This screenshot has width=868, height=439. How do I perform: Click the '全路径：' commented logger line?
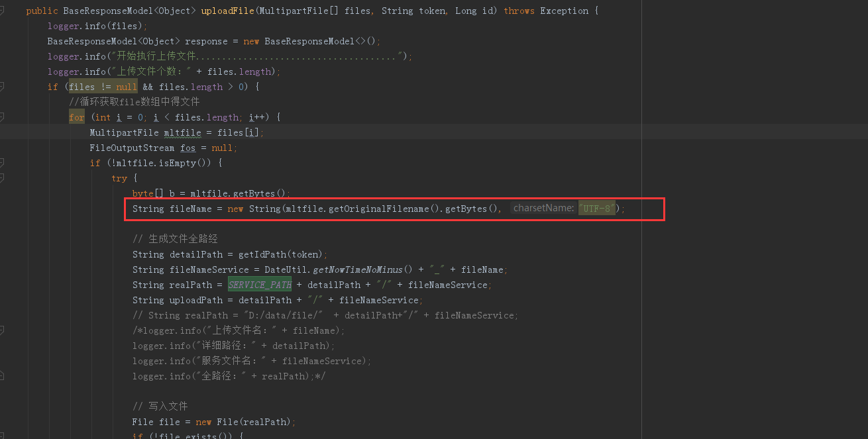(229, 376)
